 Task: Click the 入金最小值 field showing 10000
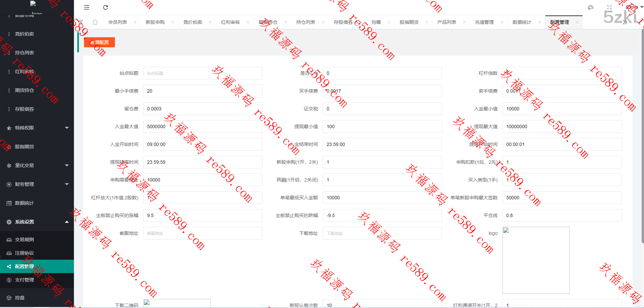coord(562,109)
